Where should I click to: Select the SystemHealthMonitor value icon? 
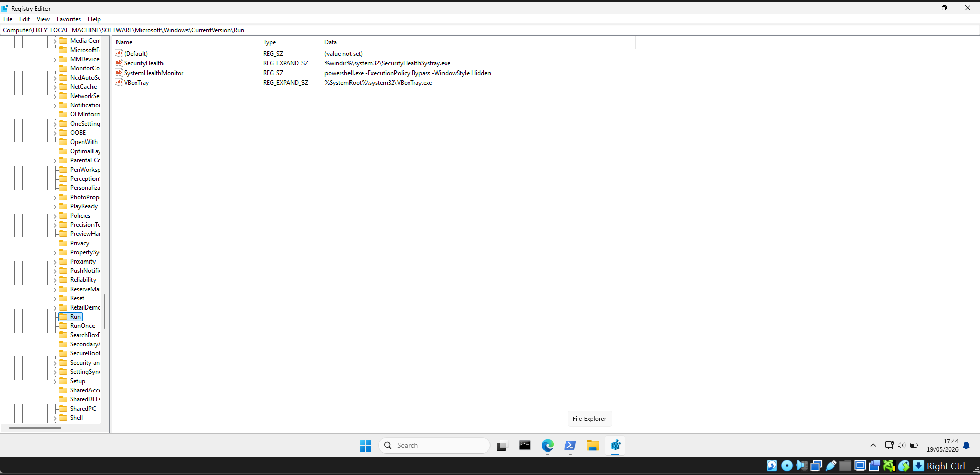[119, 73]
